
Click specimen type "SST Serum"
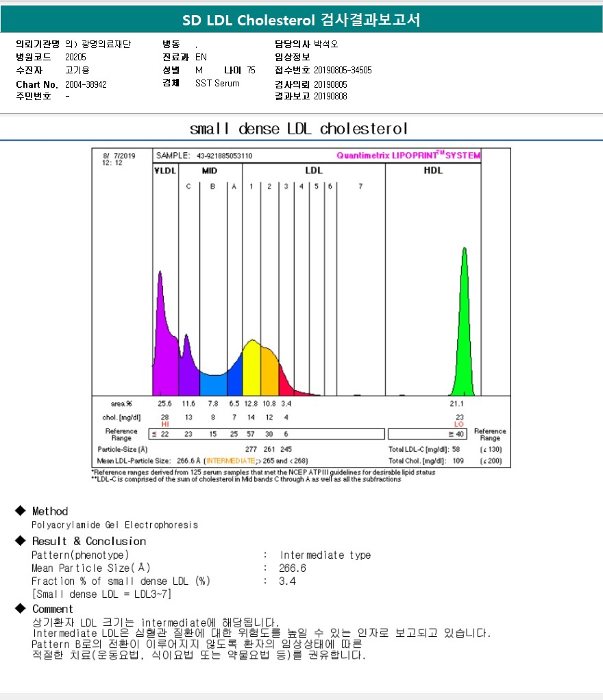(217, 83)
